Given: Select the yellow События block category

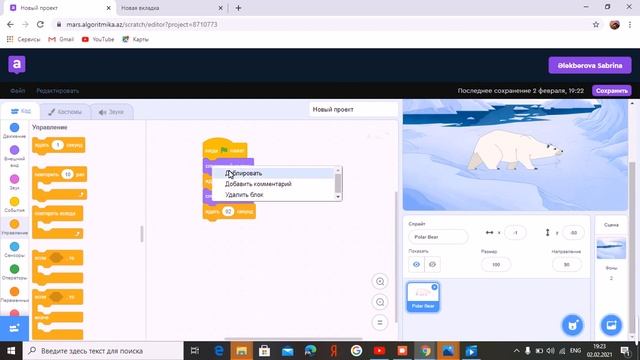Looking at the screenshot, I should [14, 204].
